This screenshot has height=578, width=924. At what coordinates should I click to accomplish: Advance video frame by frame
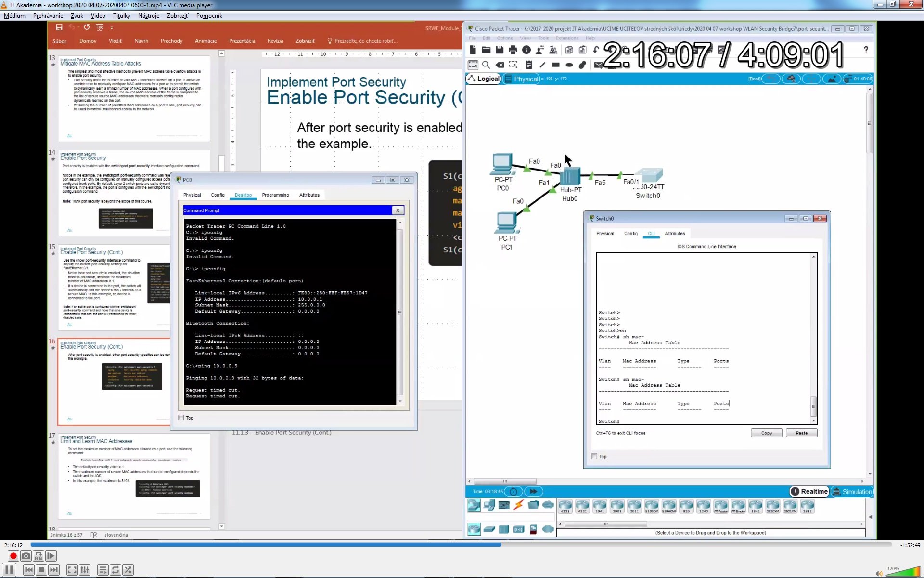pos(51,556)
